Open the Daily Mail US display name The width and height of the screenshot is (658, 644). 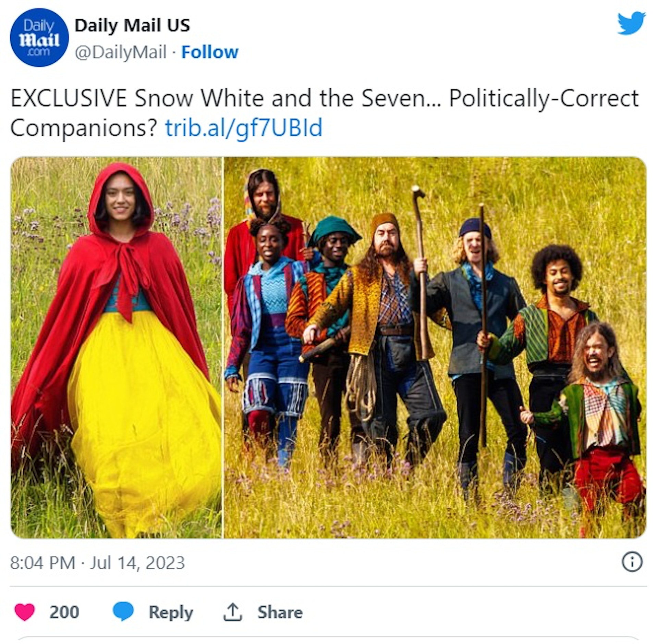132,26
